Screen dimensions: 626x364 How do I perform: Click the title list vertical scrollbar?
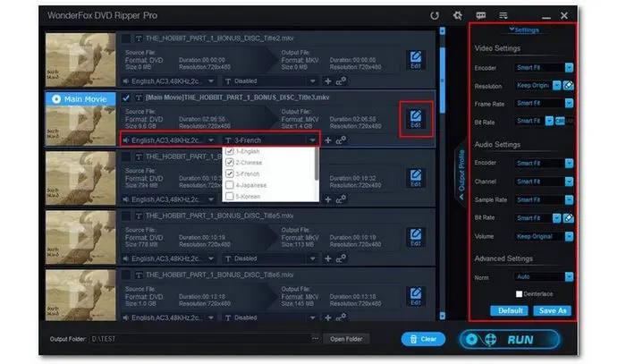point(443,80)
